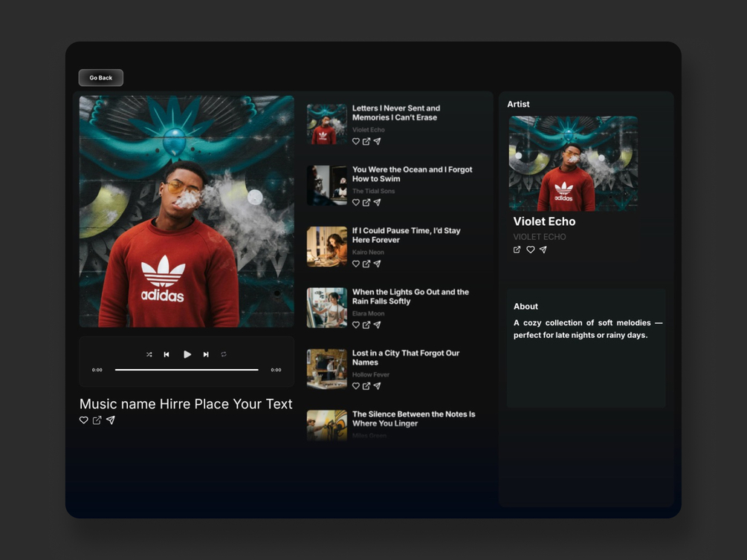
Task: Play the current track
Action: click(x=187, y=354)
